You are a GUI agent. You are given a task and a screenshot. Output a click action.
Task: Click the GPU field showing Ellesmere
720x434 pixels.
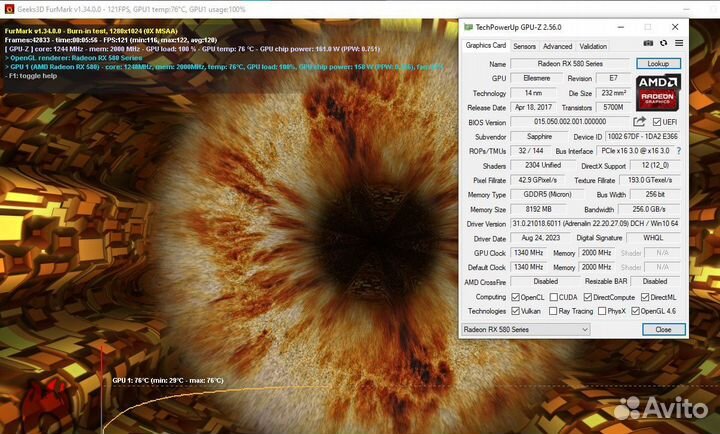[537, 78]
